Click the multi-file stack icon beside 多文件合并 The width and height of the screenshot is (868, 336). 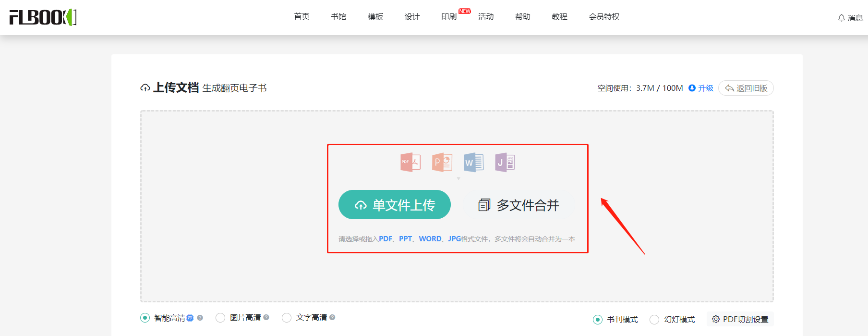click(484, 205)
